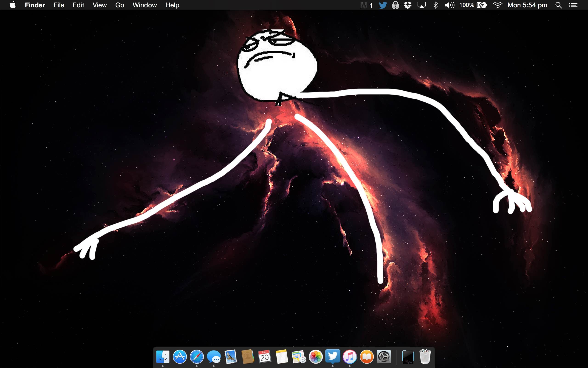Open the Trash in the Dock

pyautogui.click(x=425, y=356)
